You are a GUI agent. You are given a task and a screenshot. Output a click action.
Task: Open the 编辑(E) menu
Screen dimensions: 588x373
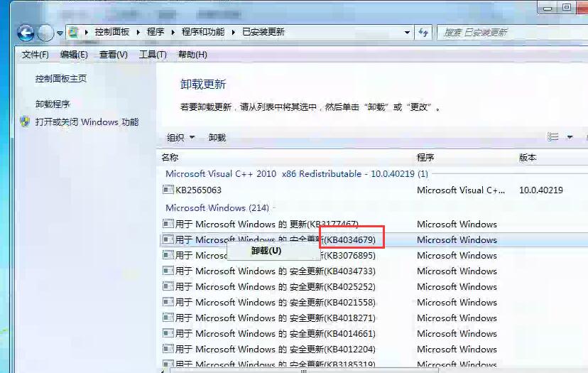[74, 55]
